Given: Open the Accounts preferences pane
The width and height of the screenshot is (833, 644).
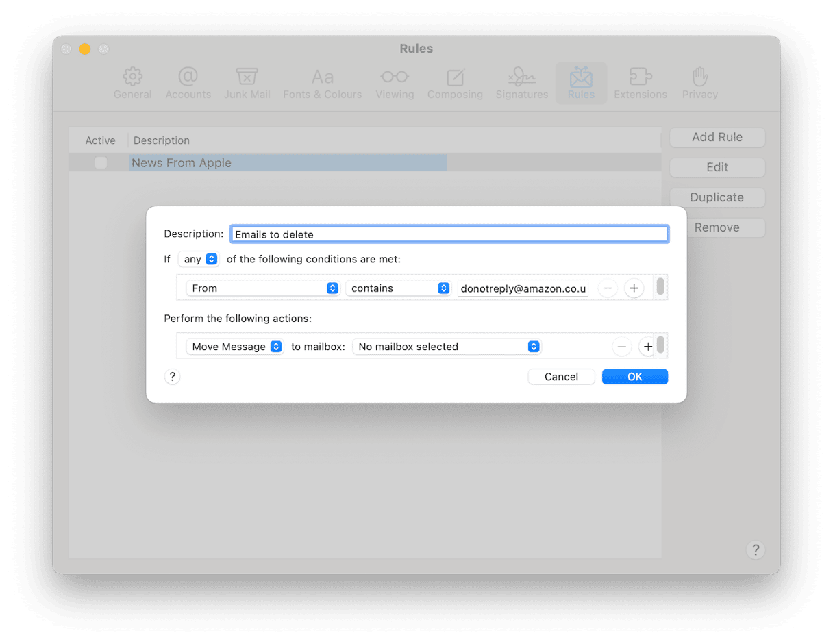Looking at the screenshot, I should (x=188, y=84).
